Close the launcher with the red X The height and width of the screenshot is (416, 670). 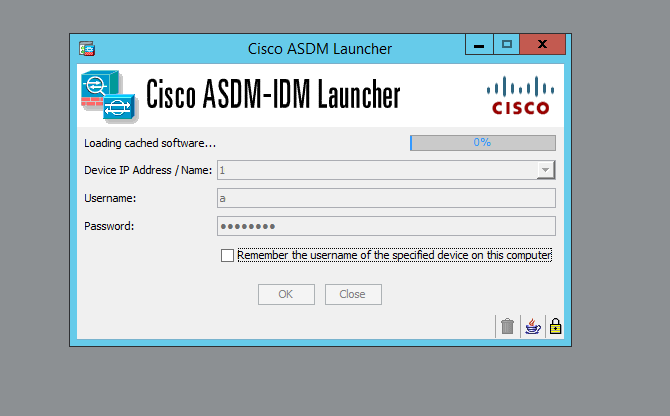[x=543, y=44]
